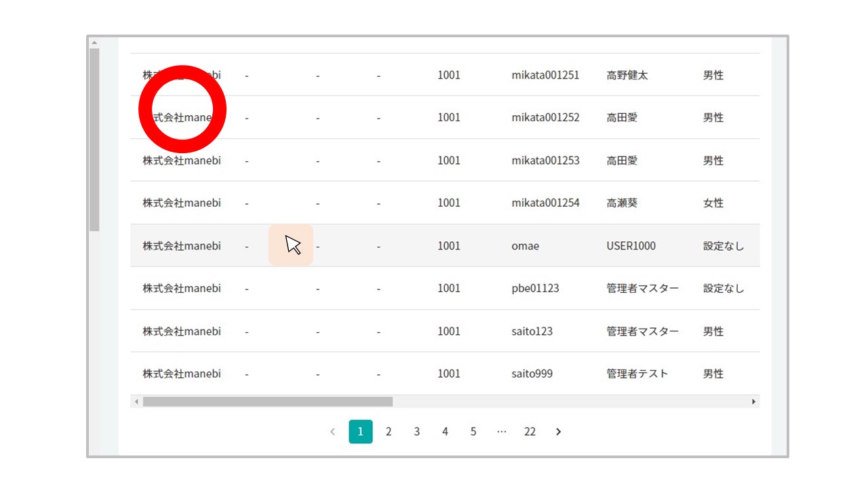Viewport: 868px width, 488px height.
Task: Click 男性 in the saito999 row
Action: click(x=713, y=373)
